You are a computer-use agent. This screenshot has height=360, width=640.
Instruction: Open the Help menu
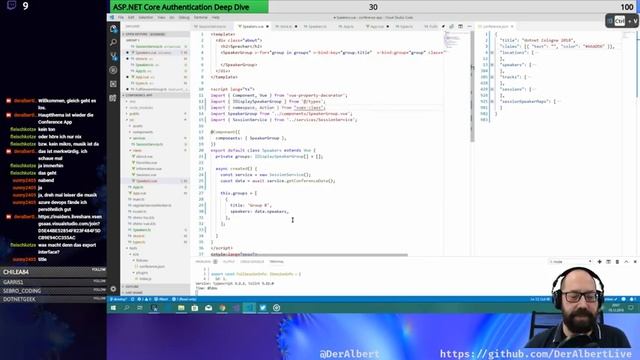(216, 18)
